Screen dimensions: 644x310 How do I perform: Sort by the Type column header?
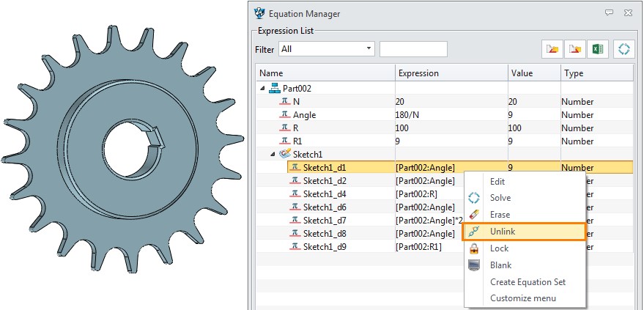coord(597,73)
